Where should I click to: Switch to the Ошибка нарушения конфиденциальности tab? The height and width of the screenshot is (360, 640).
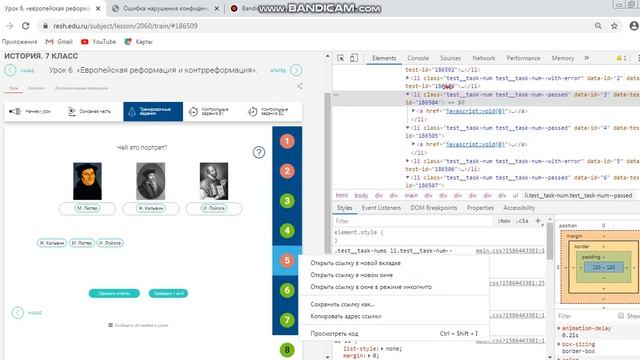[165, 8]
